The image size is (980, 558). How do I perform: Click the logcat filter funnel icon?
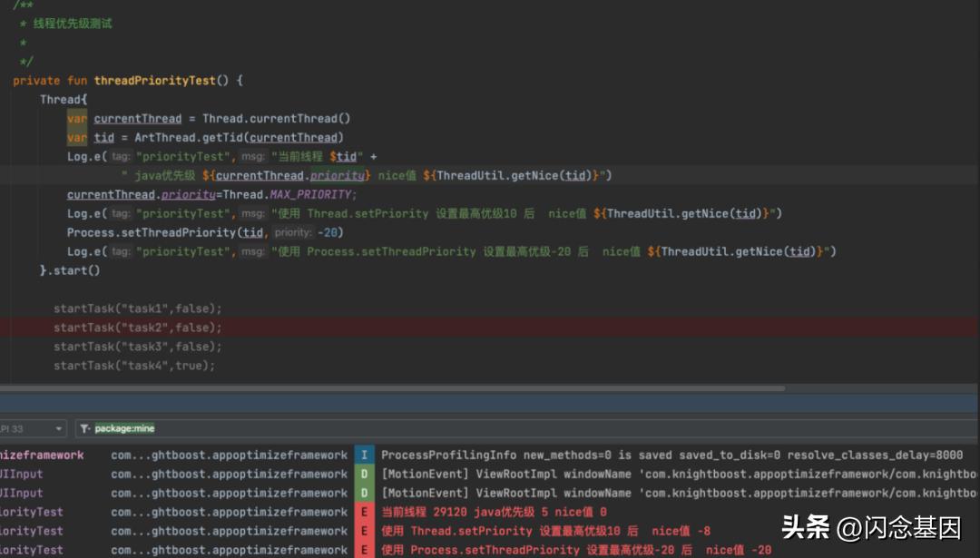pos(84,428)
